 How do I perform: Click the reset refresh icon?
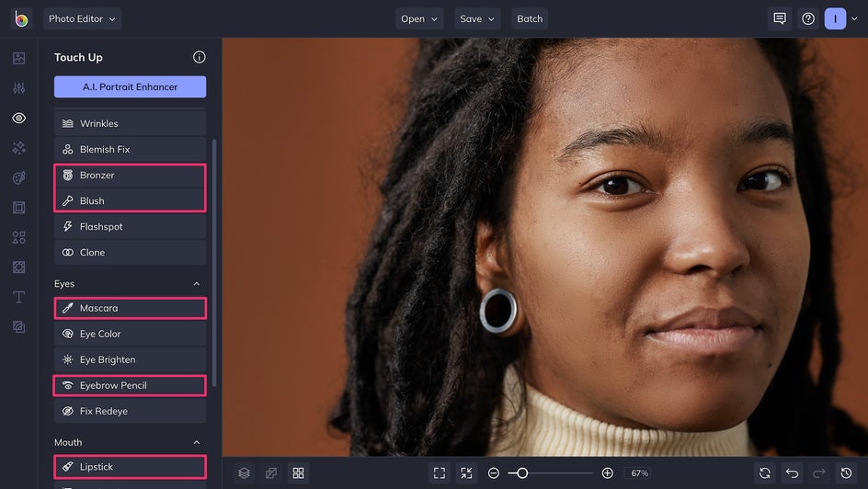765,473
